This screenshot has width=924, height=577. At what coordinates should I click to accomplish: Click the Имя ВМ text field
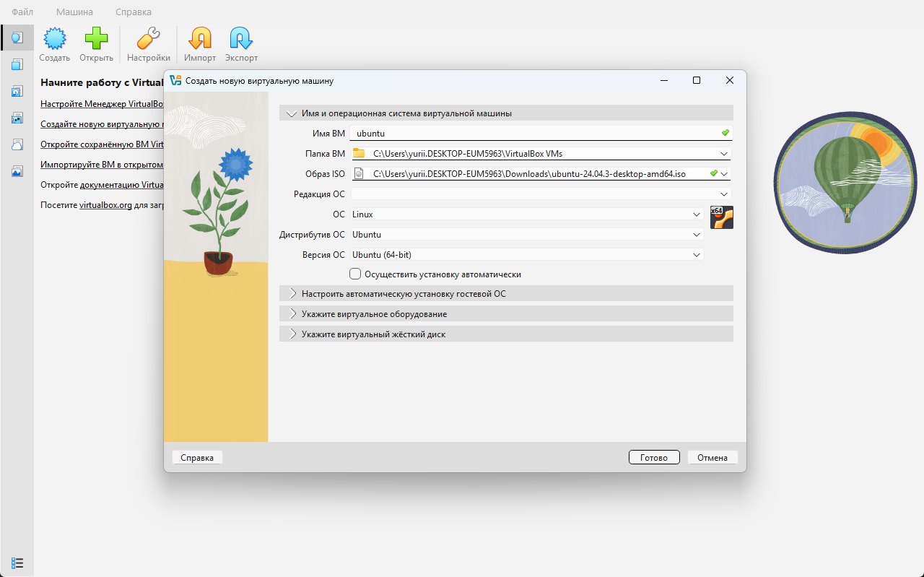[x=534, y=134]
